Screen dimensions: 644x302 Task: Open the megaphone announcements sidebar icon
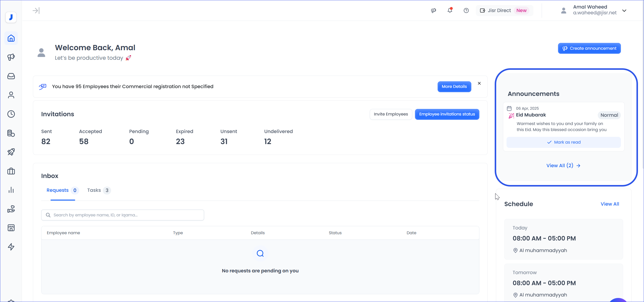[11, 57]
